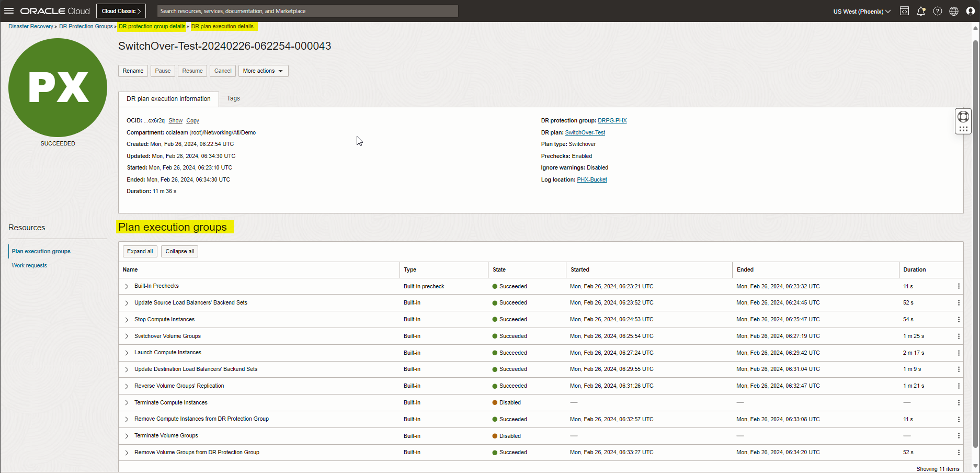Expand the Stop Compute Instances group
980x473 pixels.
pyautogui.click(x=127, y=320)
